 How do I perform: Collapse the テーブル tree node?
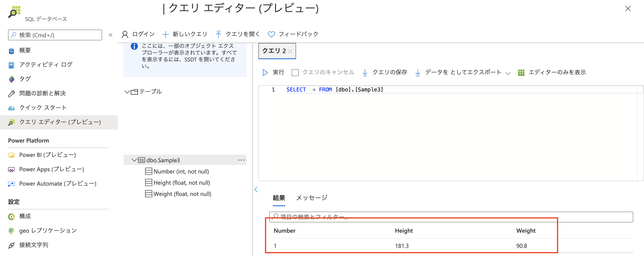[127, 92]
